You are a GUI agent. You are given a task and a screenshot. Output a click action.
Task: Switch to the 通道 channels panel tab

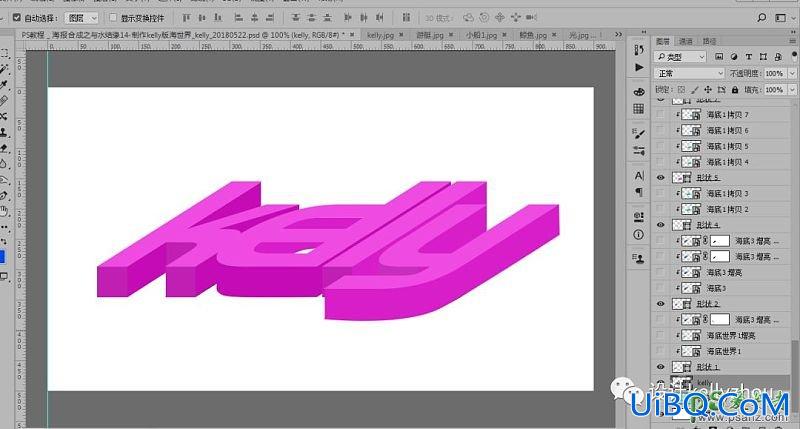[685, 41]
